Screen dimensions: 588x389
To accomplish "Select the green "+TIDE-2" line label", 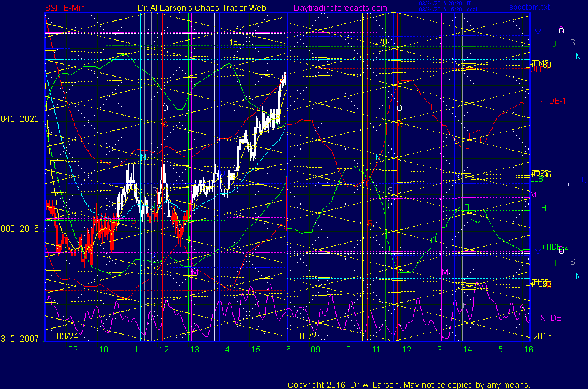I will tap(554, 247).
